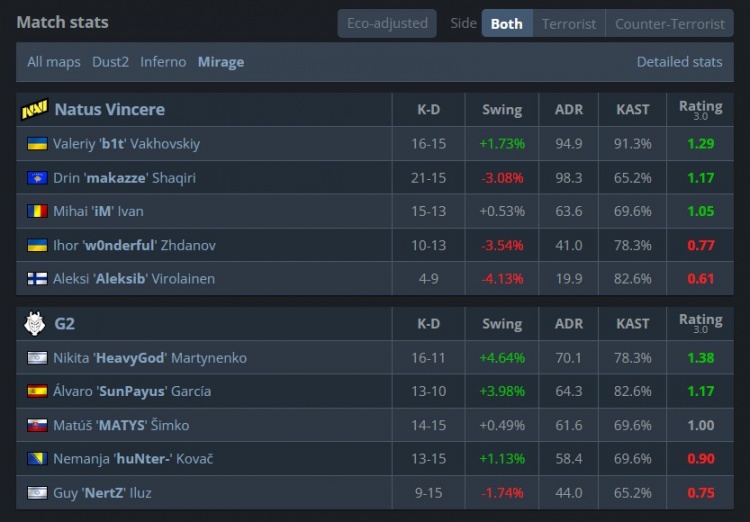Open the Detailed stats link
Viewport: 750px width, 522px height.
point(679,62)
